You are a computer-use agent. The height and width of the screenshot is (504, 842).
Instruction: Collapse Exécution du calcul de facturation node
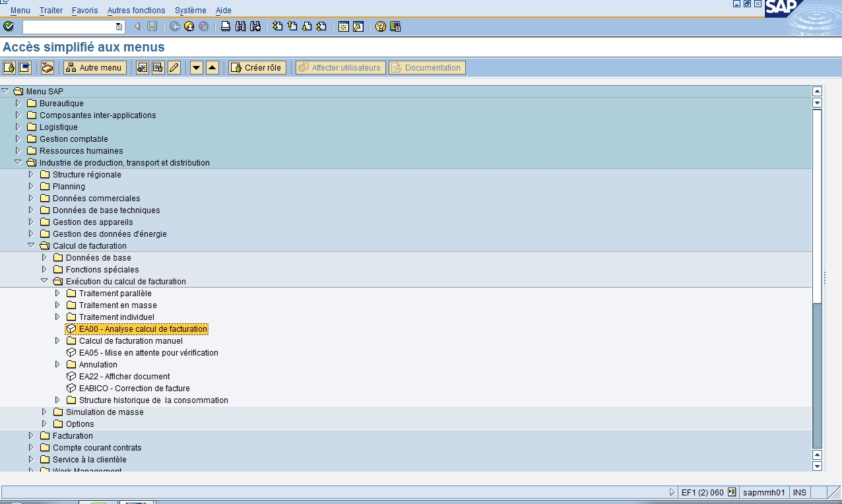[x=44, y=281]
